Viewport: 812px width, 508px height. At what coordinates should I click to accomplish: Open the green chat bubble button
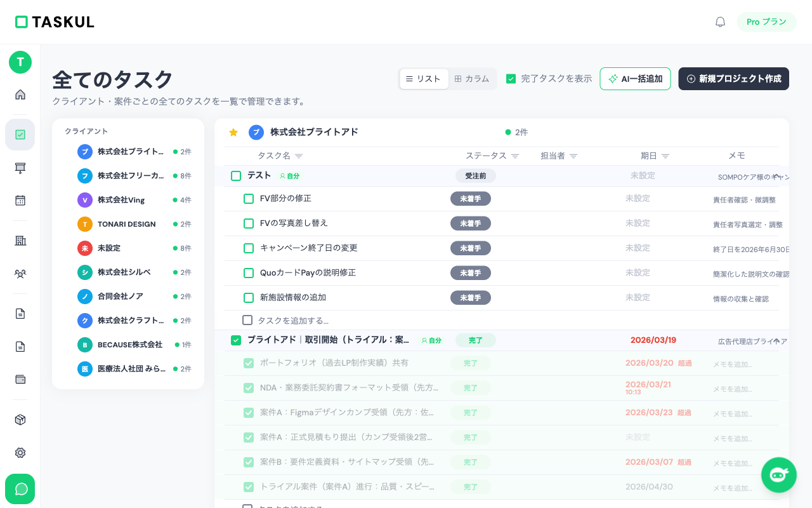click(20, 489)
